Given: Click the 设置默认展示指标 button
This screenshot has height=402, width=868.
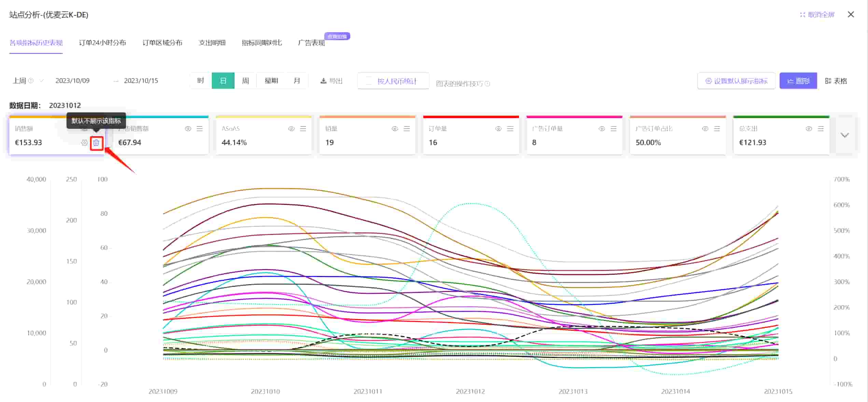Looking at the screenshot, I should pyautogui.click(x=736, y=81).
